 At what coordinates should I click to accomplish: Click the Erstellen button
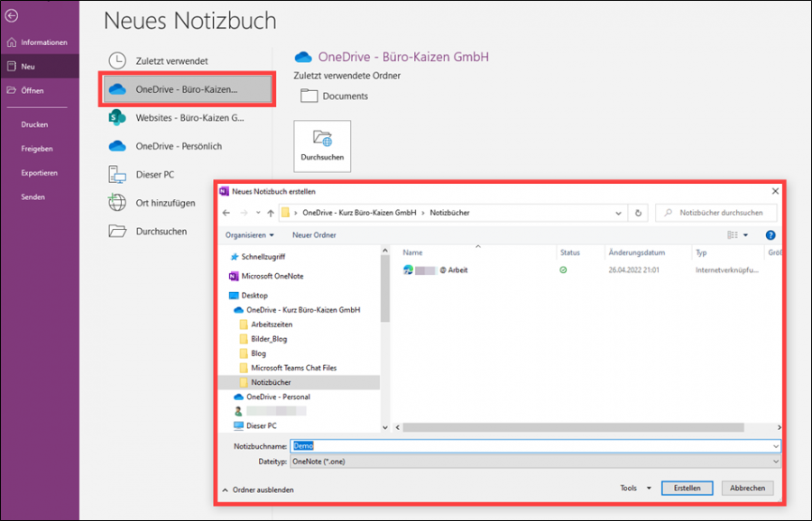tap(687, 488)
